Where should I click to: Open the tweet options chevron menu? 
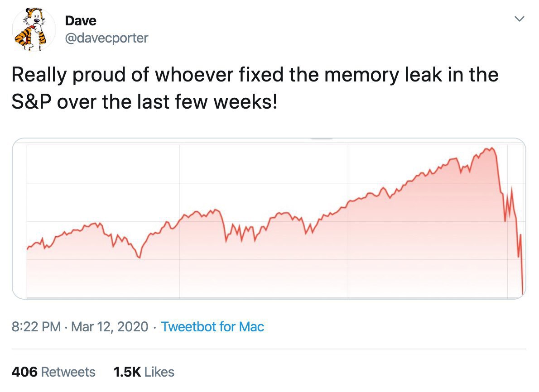tap(520, 19)
